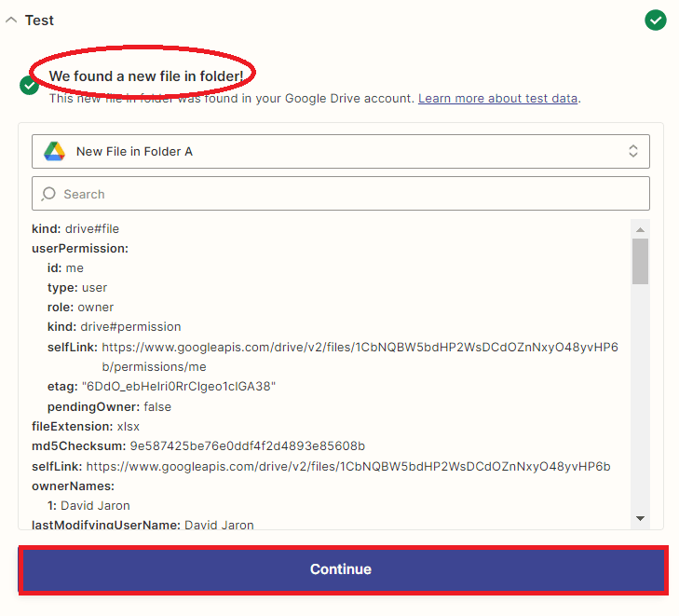679x616 pixels.
Task: Click the scrollbar down arrow
Action: coord(640,518)
